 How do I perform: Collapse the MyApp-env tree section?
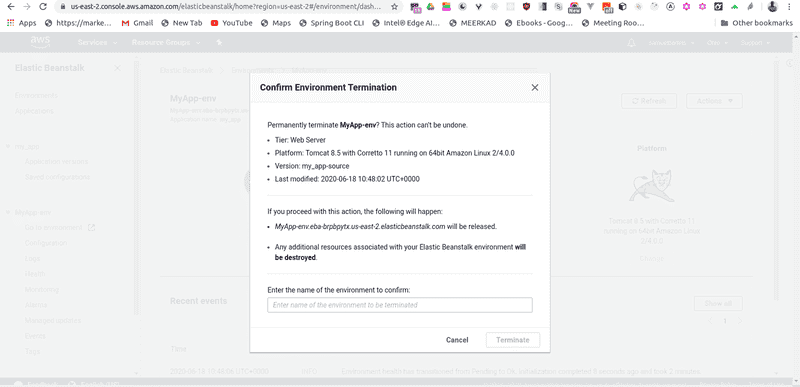tap(8, 212)
